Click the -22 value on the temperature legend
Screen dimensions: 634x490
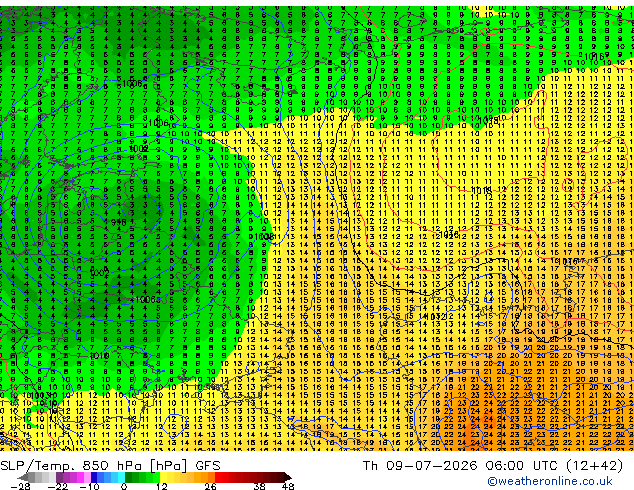(x=58, y=486)
